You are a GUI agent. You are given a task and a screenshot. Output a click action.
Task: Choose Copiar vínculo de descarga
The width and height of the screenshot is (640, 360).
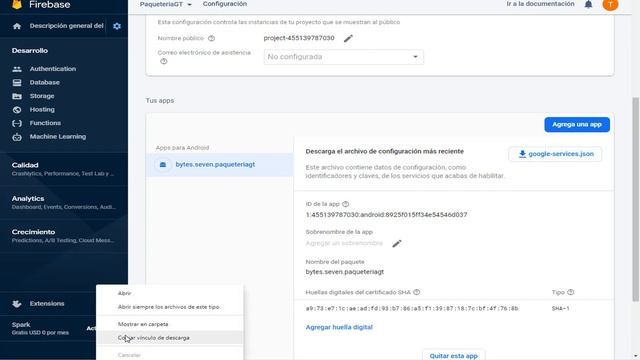click(x=170, y=338)
